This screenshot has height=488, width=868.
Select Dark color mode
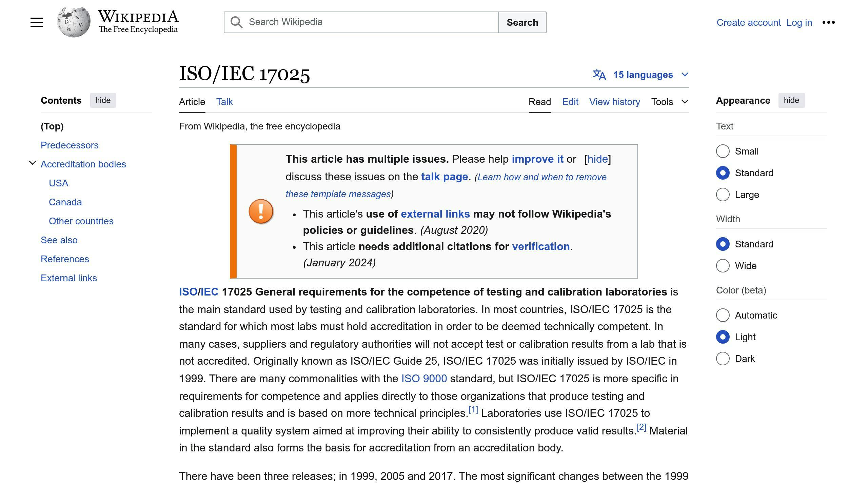723,359
